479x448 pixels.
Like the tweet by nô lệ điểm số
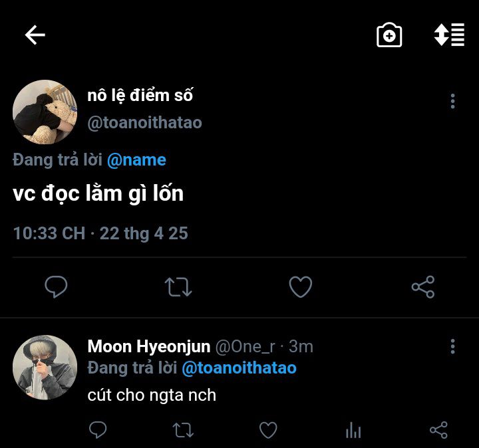click(301, 287)
